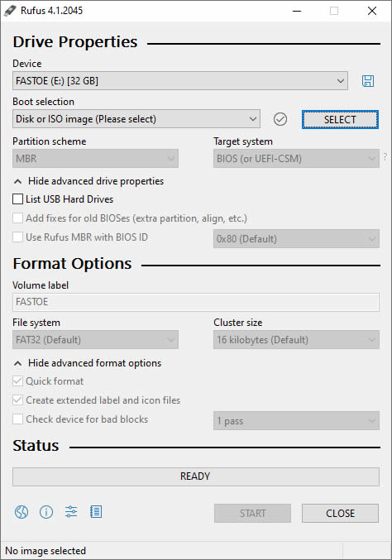
Task: Open the Device dropdown showing FASTOE (E:)
Action: [180, 81]
